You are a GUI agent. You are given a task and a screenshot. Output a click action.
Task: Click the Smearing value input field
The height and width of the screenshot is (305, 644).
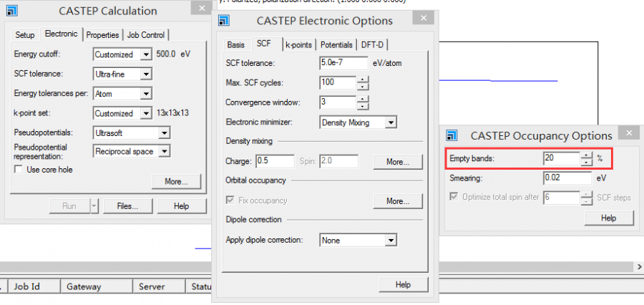point(566,177)
